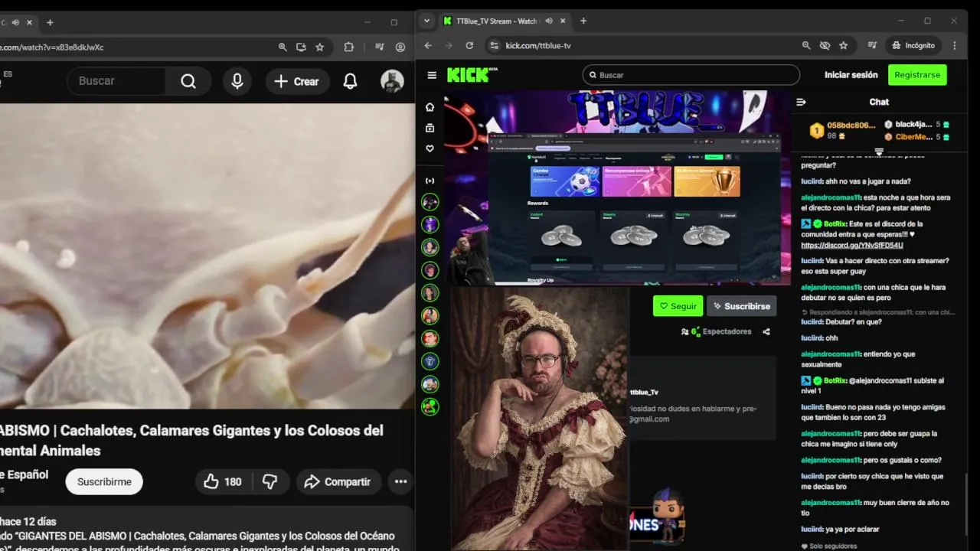Click CiberMe gifter entry in chat
Viewport: 980px width, 551px height.
917,137
